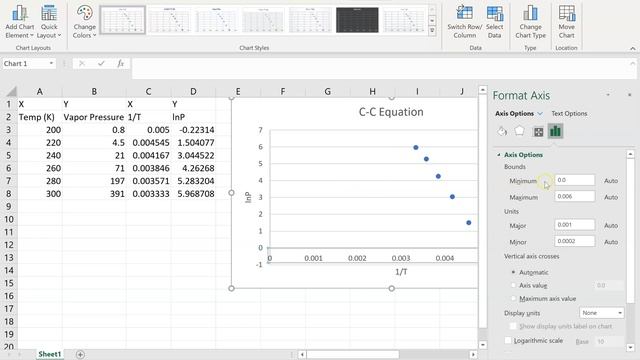
Task: Select Fill & Line pane icon
Action: [x=502, y=131]
